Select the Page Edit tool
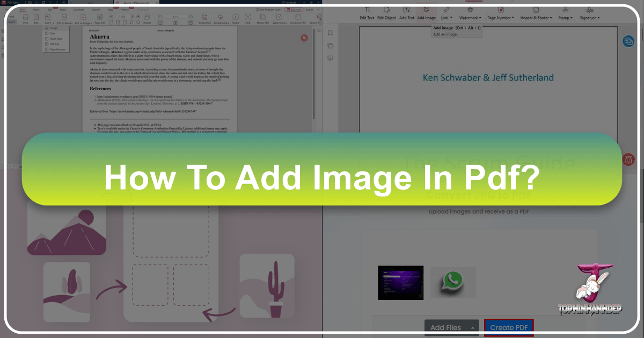The image size is (644, 338). (x=99, y=19)
